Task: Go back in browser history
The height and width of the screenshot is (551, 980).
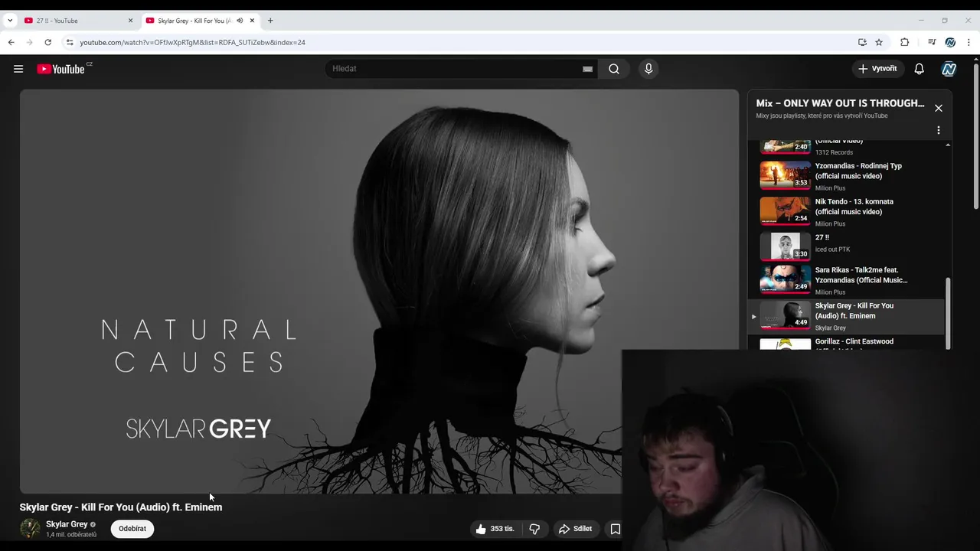Action: 11,42
